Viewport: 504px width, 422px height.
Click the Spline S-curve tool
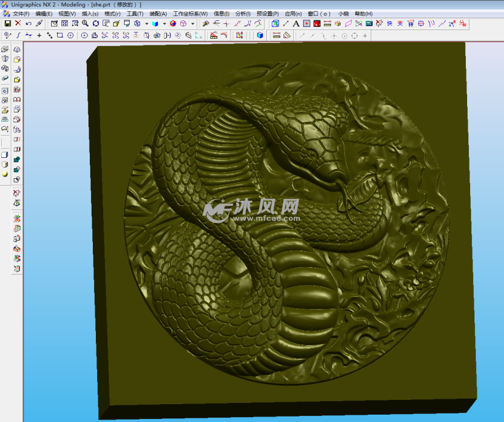[x=18, y=36]
